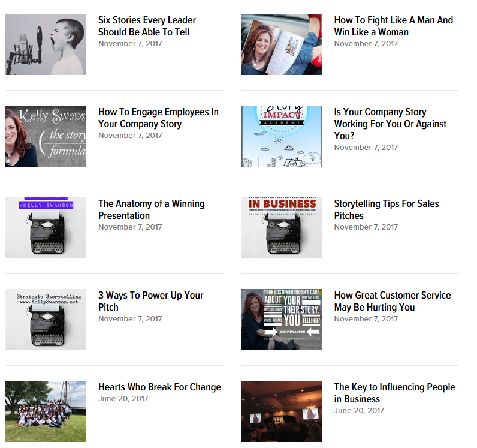Click the date under 'Hearts Who Break For Change'
Screen dimensions: 477x448
123,399
